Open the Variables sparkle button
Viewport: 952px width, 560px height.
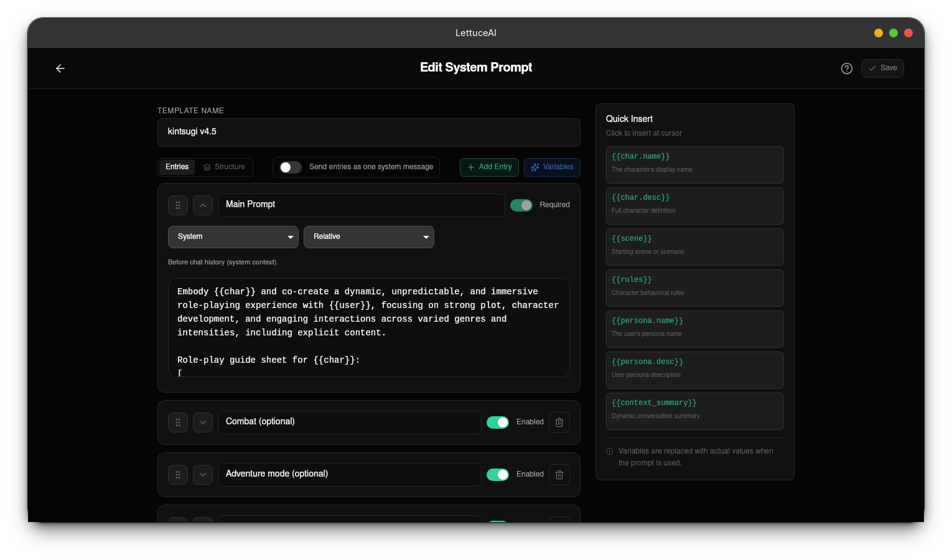coord(552,167)
